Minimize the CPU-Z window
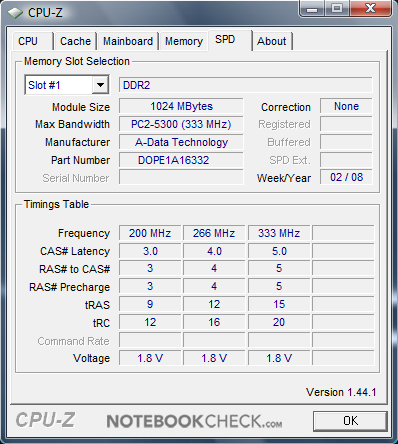The height and width of the screenshot is (444, 398). [x=312, y=8]
